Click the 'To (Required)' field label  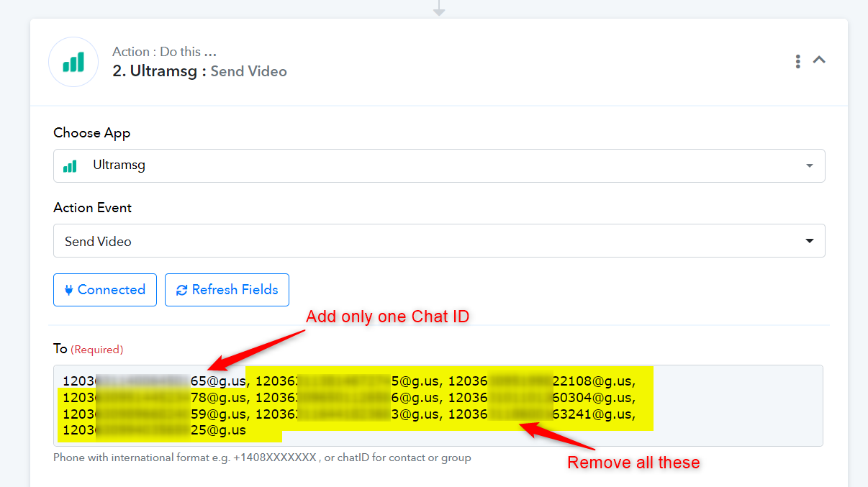89,349
